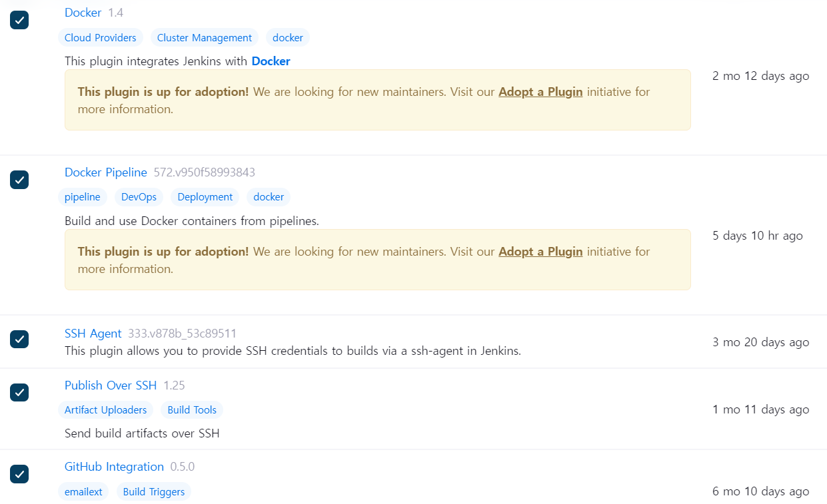Open the Docker Pipeline plugin link
Screen dimensions: 827x504
[106, 172]
